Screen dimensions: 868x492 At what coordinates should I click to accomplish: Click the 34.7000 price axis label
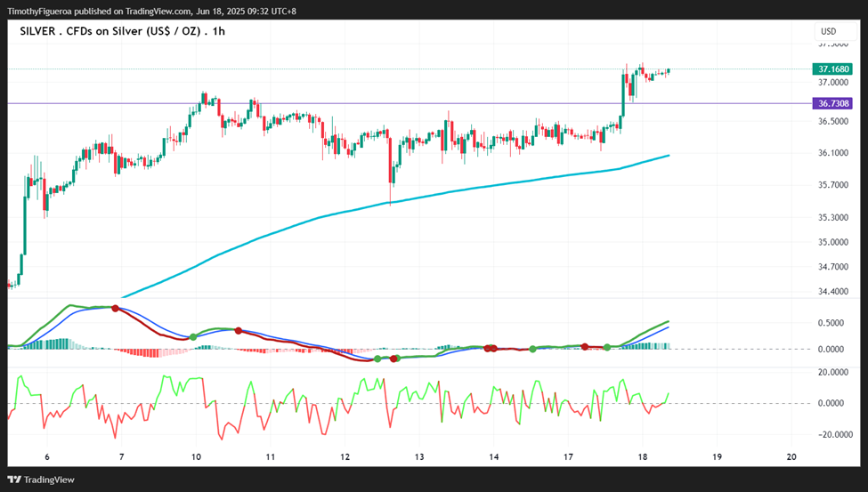tap(833, 267)
